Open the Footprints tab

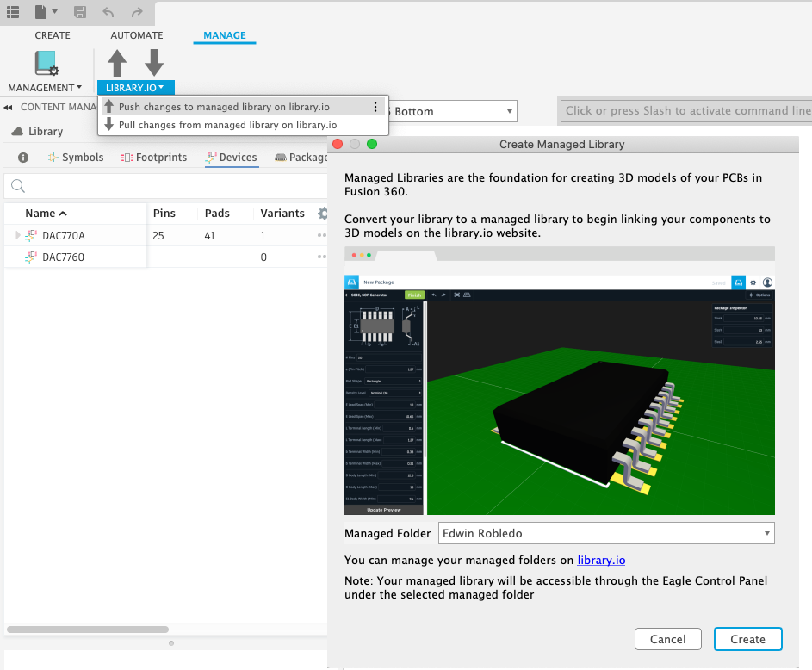(154, 158)
